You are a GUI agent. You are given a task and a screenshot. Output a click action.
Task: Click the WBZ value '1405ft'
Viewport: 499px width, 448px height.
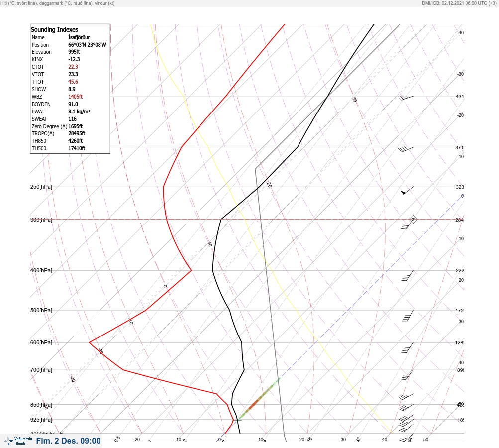[76, 97]
